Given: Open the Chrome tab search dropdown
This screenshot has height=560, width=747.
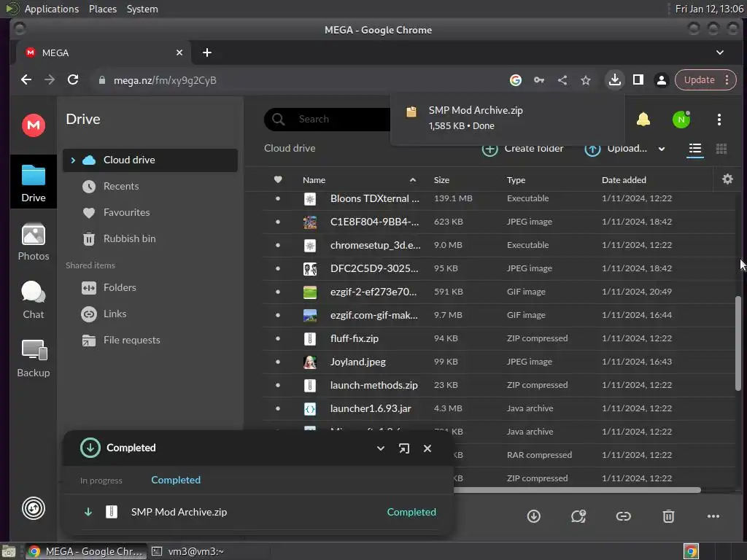Looking at the screenshot, I should [720, 52].
